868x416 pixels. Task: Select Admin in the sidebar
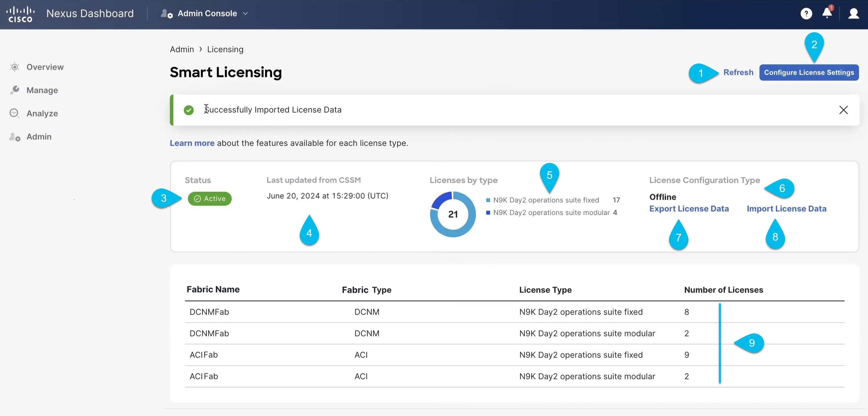coord(39,136)
